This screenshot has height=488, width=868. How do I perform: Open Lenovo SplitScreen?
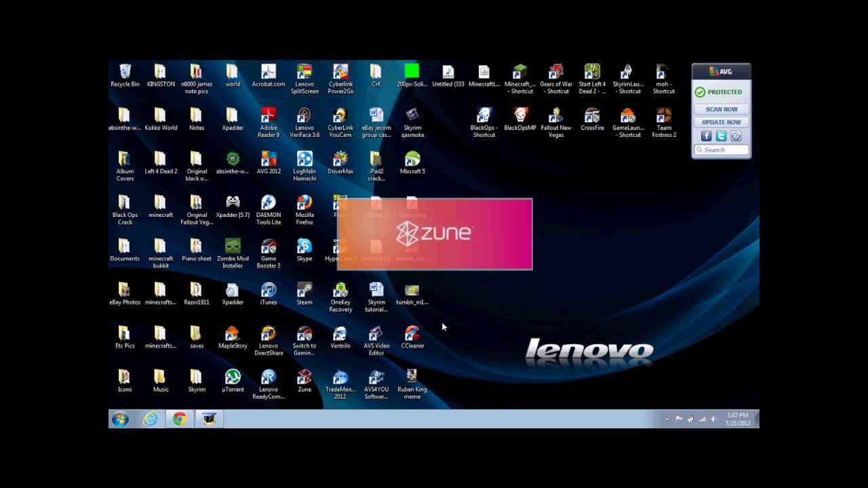(304, 79)
